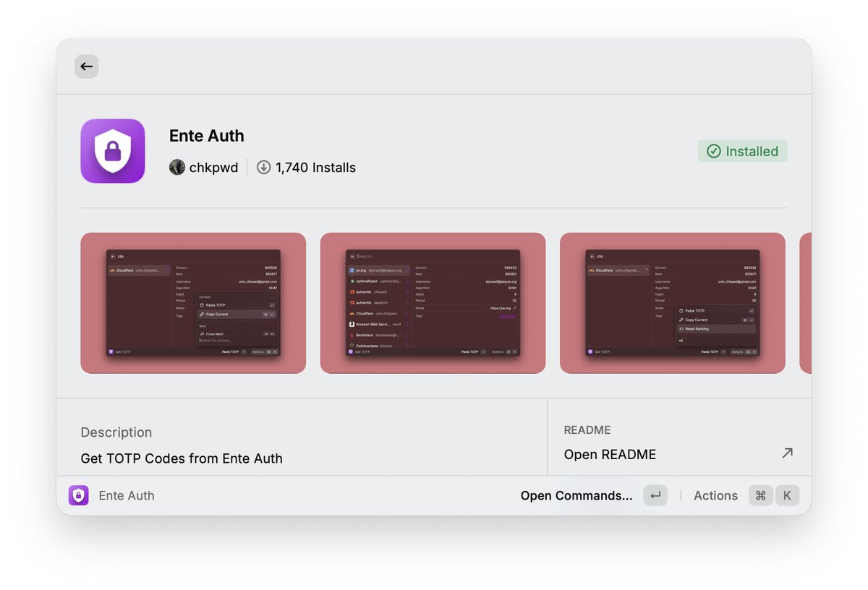The width and height of the screenshot is (868, 590).
Task: Open chkpwd author avatar
Action: click(177, 168)
